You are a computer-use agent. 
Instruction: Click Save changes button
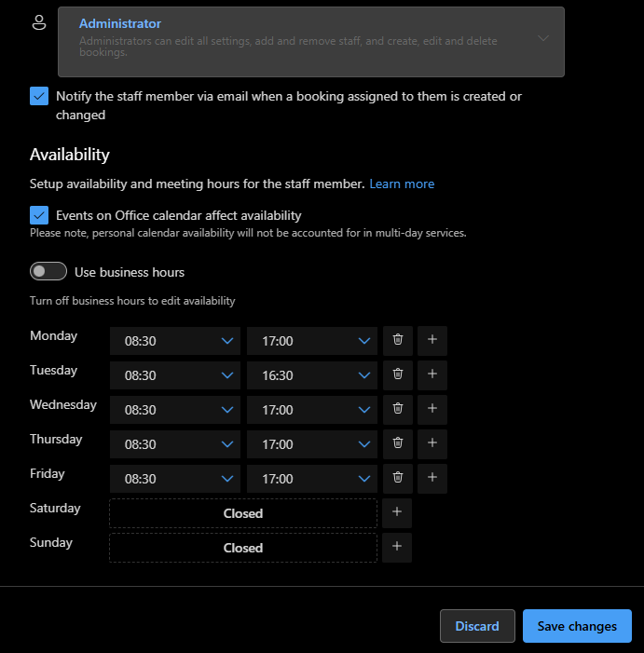click(577, 626)
